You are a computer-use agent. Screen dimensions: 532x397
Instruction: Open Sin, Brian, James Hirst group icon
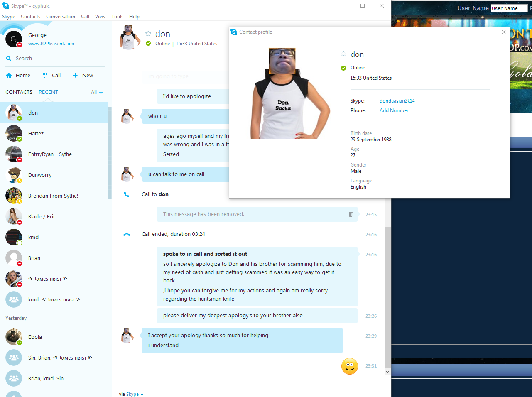click(x=14, y=358)
